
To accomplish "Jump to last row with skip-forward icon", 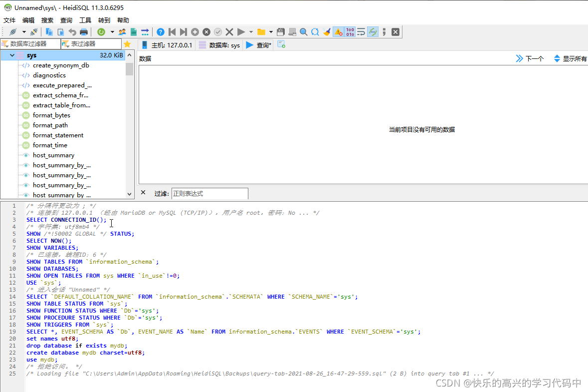I will point(184,32).
